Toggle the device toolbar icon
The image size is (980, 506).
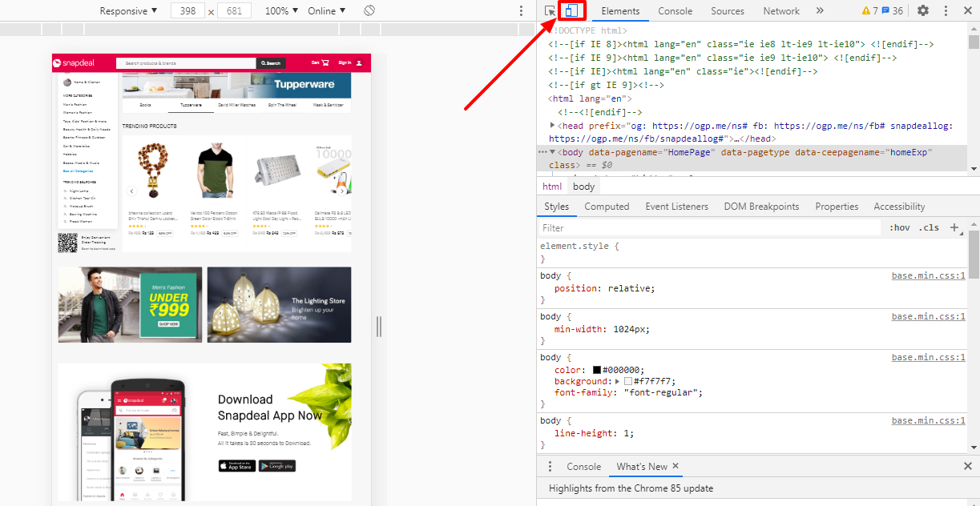(571, 11)
